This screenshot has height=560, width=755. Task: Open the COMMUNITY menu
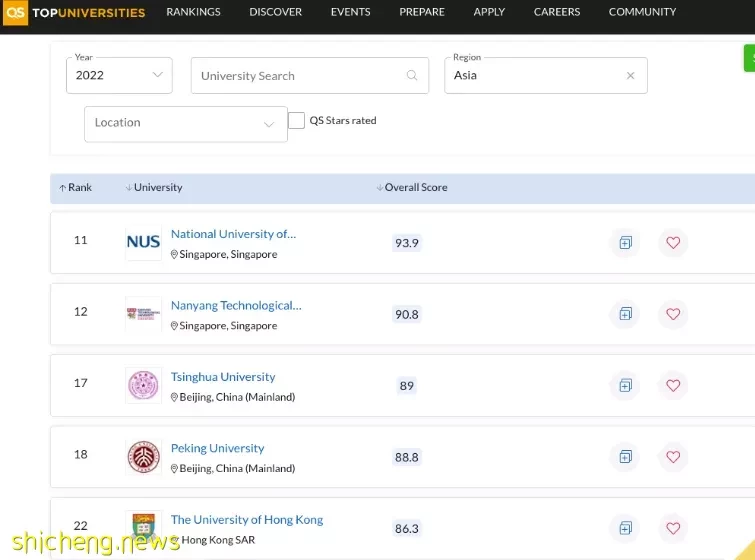(x=642, y=12)
